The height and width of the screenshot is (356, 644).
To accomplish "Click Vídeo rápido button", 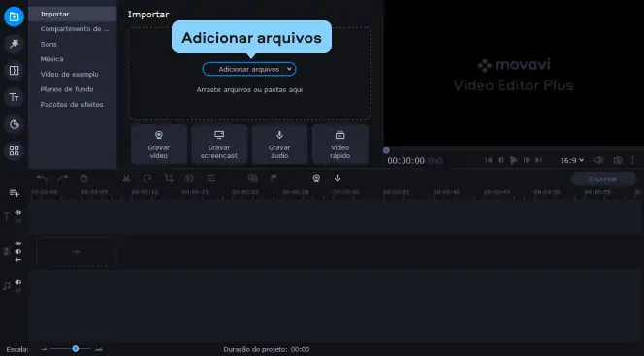I will (x=340, y=145).
